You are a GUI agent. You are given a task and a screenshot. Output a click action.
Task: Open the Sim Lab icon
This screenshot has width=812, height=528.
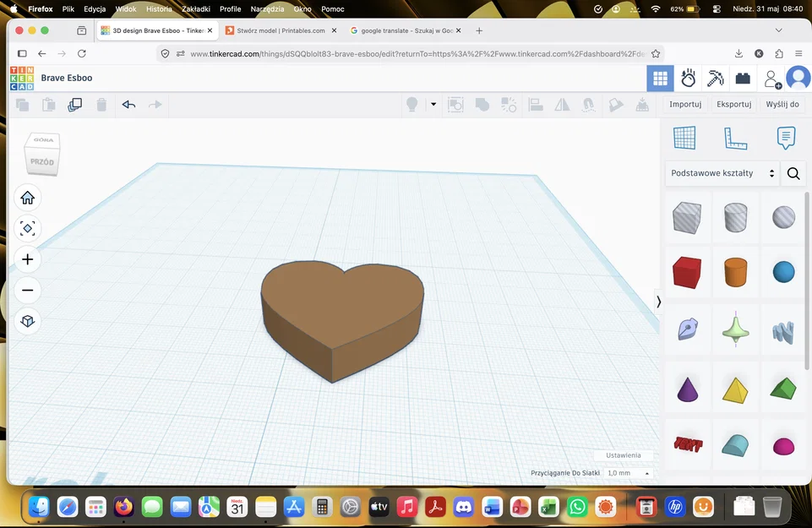[x=689, y=79]
